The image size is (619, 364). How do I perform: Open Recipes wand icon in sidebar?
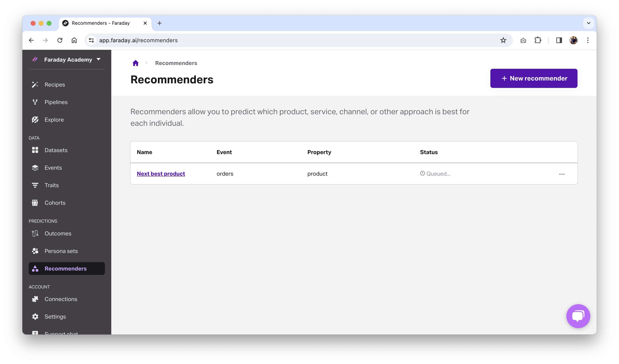[x=35, y=85]
